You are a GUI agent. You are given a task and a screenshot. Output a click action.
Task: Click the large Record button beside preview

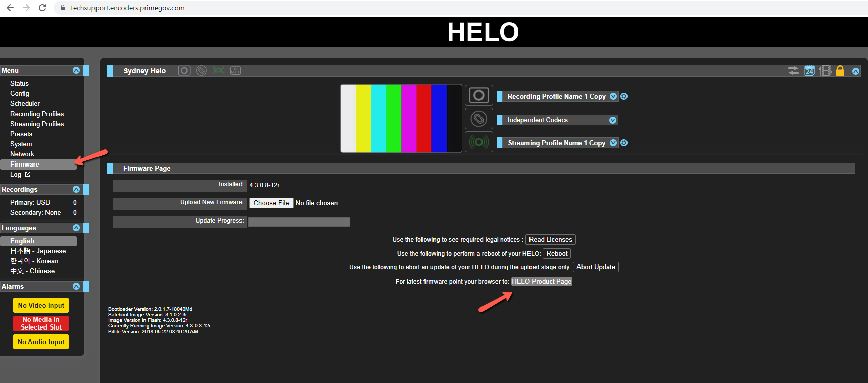click(478, 95)
